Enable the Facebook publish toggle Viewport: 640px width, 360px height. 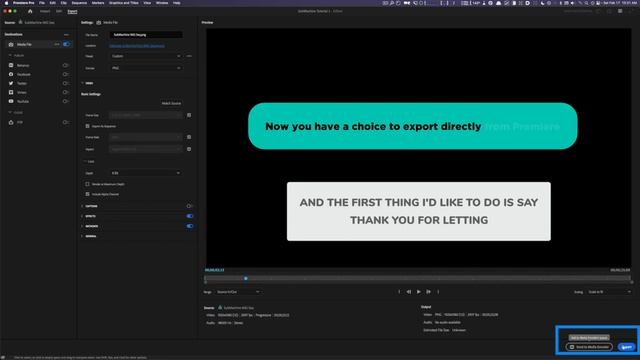click(x=65, y=74)
